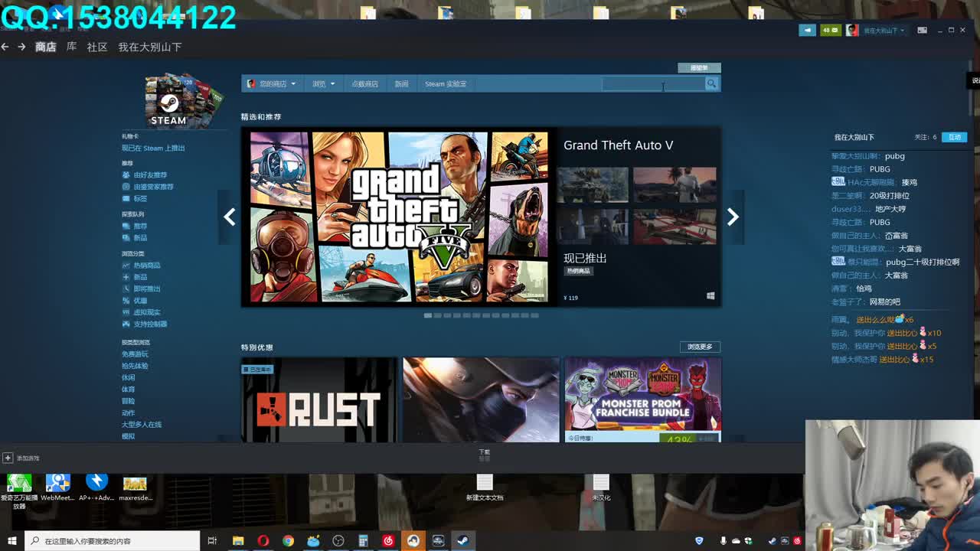Switch to Steam Big Picture mode
The height and width of the screenshot is (551, 980).
coord(922,31)
